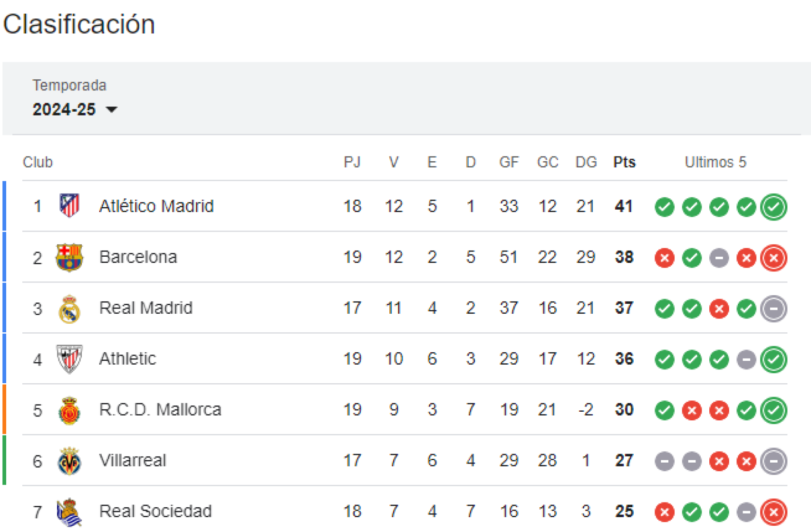The image size is (811, 532).
Task: Click the Ultimos 5 column header
Action: tap(715, 162)
